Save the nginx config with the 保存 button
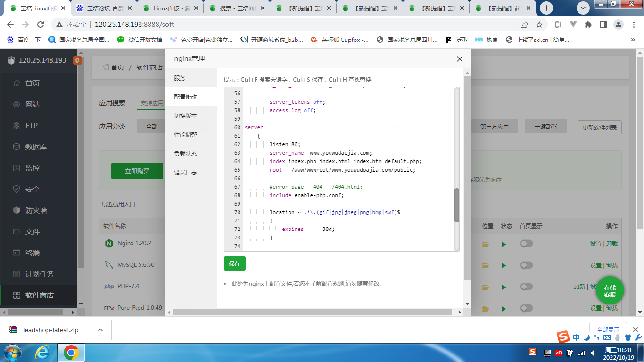The height and width of the screenshot is (362, 644). 235,264
